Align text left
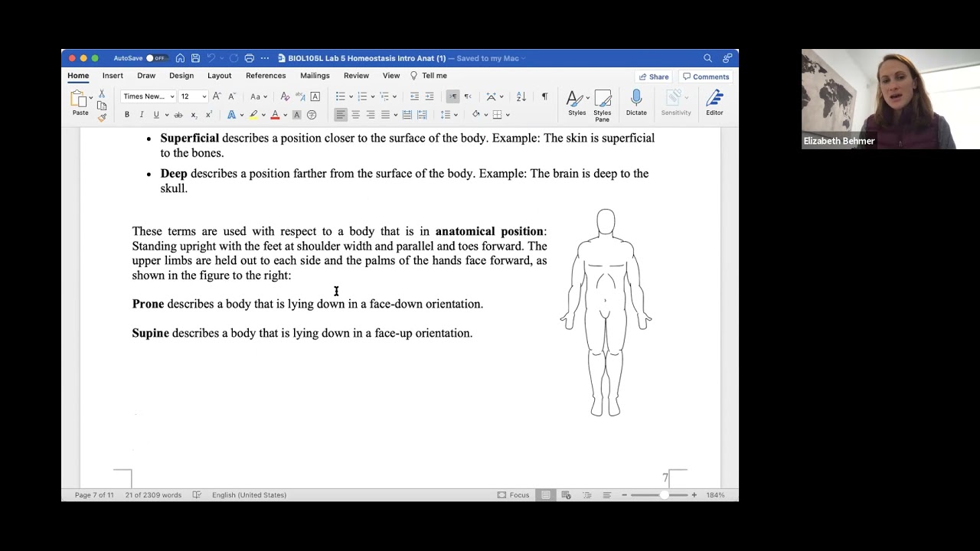 tap(341, 115)
